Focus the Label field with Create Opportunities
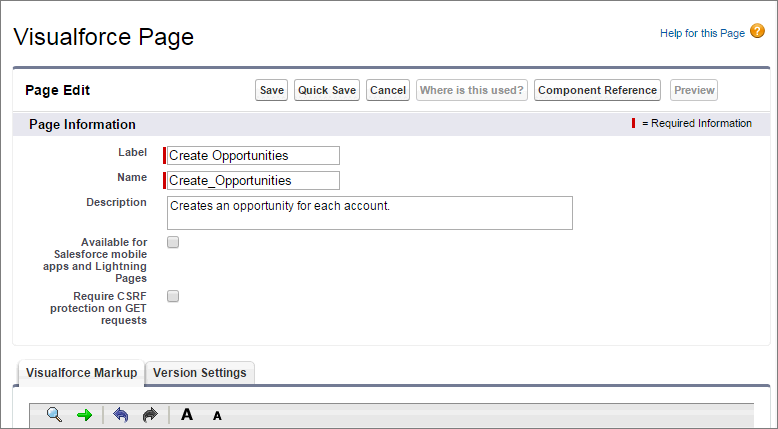The width and height of the screenshot is (778, 429). 253,155
